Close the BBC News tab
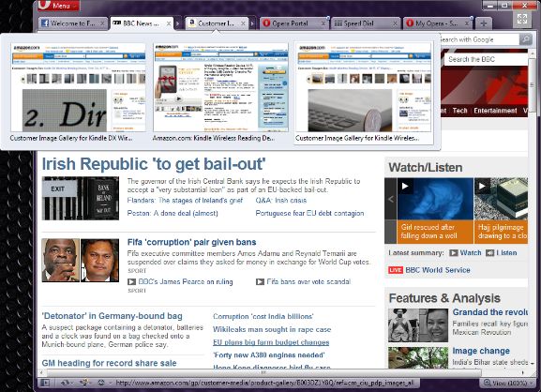 click(x=169, y=23)
